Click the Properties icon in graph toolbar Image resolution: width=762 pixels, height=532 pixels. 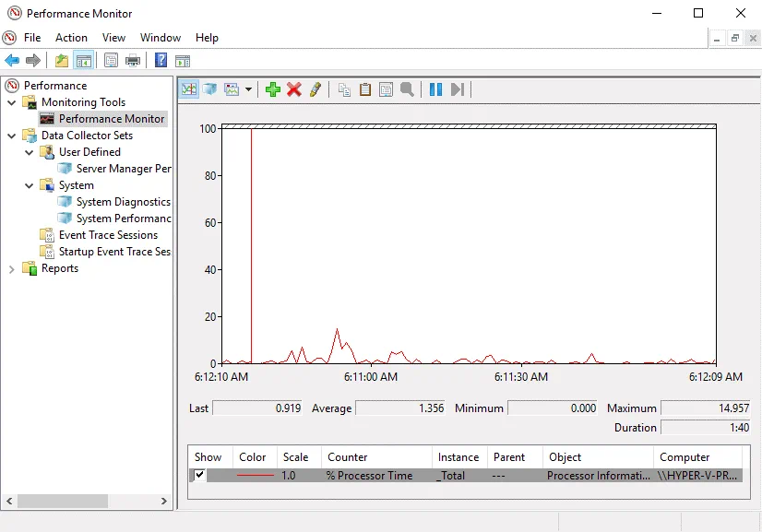click(386, 89)
